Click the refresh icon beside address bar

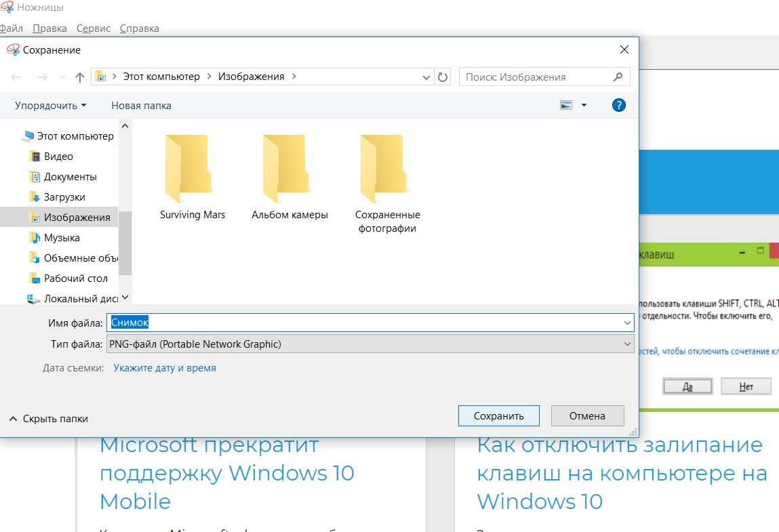tap(443, 77)
